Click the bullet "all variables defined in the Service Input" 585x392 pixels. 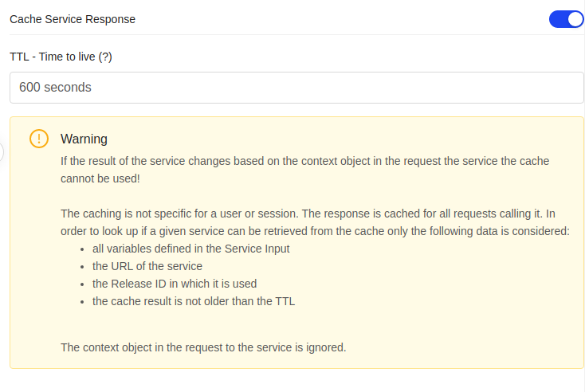click(191, 249)
